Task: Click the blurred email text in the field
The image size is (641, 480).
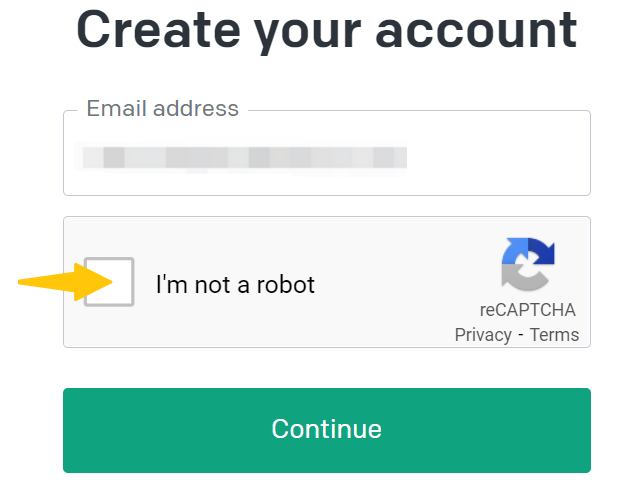Action: [244, 157]
